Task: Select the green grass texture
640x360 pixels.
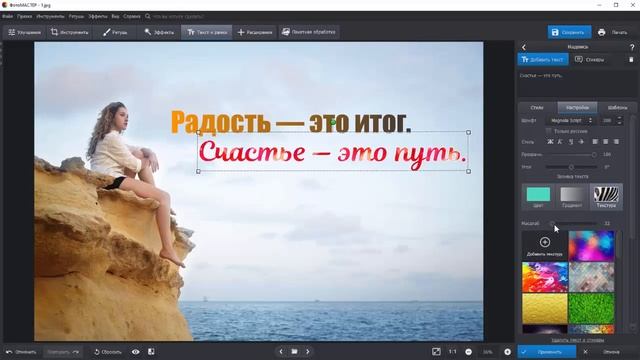Action: coord(591,308)
